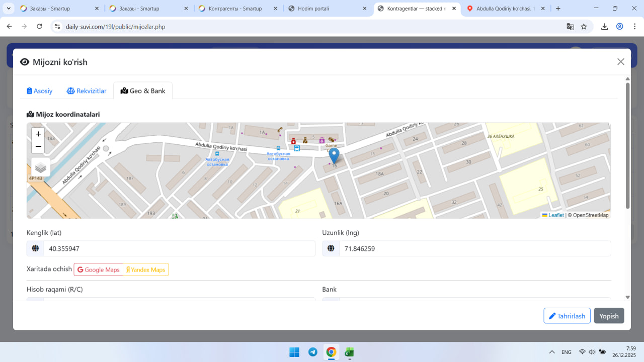Click Yopish to close the dialog
644x362 pixels.
[x=609, y=316]
